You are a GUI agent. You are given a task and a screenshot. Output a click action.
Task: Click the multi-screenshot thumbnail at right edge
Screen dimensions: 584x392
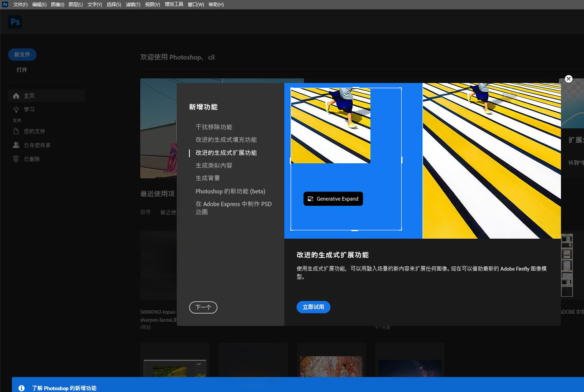point(567,265)
